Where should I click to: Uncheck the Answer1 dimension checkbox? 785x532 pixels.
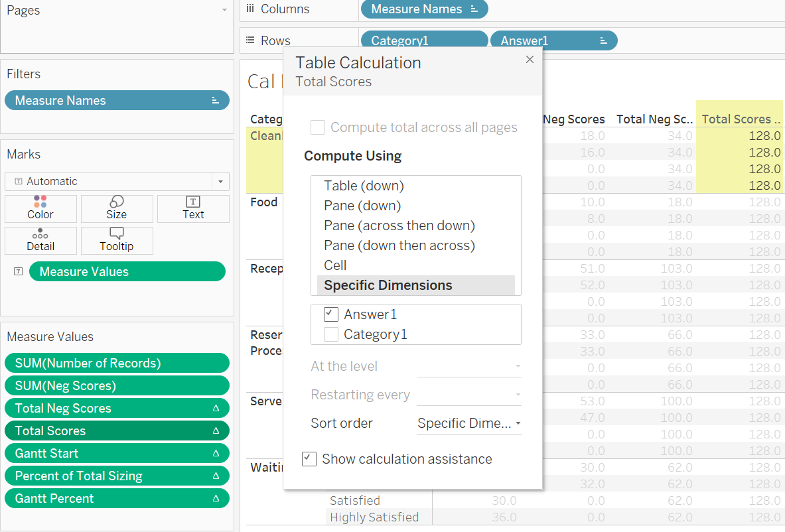330,314
